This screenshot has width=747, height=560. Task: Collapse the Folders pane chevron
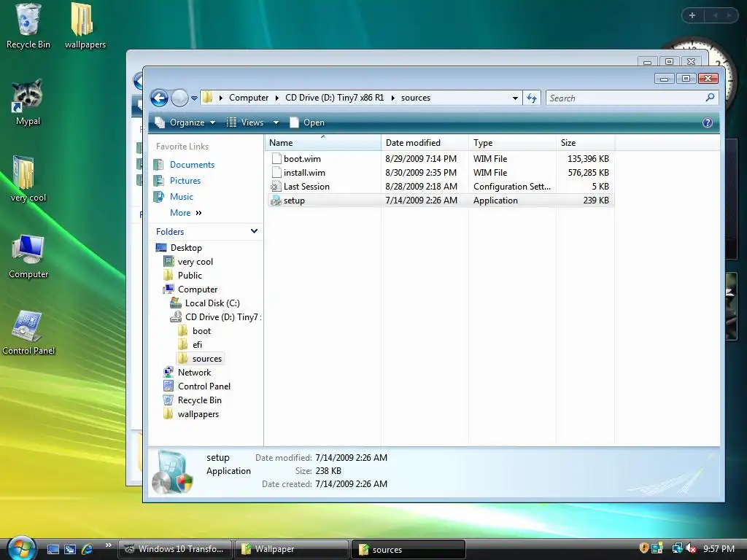(254, 231)
